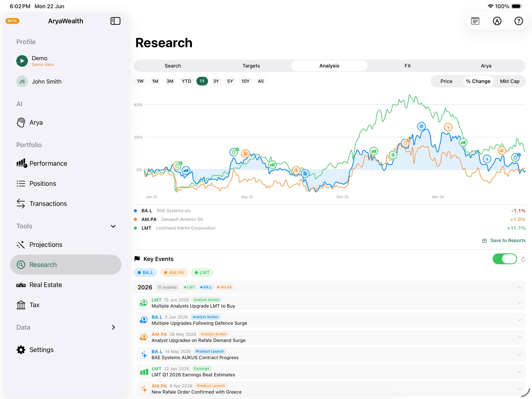Open Performance bar chart icon
Screen dimensions: 532x399
[x=21, y=163]
